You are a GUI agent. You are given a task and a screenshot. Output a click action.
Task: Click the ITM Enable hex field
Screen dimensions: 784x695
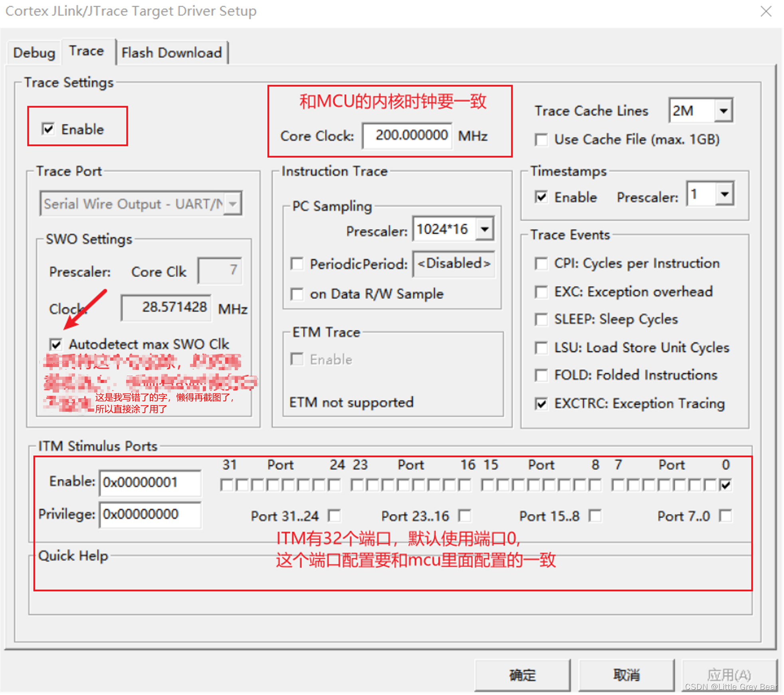pyautogui.click(x=150, y=482)
